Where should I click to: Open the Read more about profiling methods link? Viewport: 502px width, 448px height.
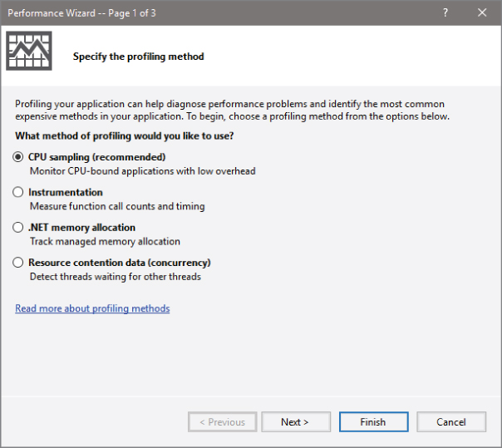(x=92, y=308)
